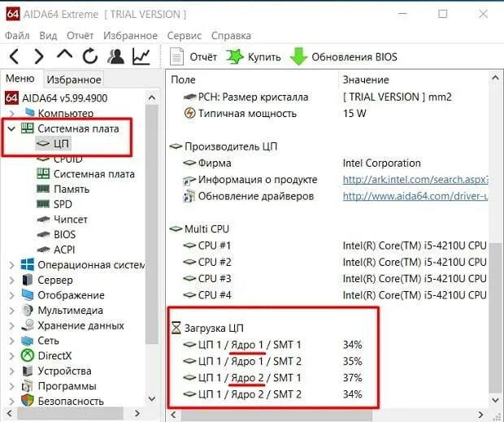Open the user management person icon

tap(115, 56)
